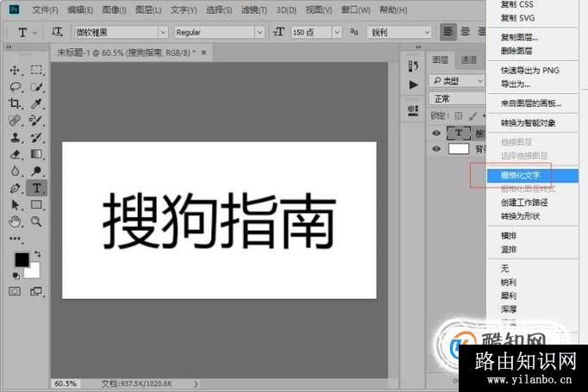Click the white background color swatch
The image size is (588, 392).
(x=34, y=272)
